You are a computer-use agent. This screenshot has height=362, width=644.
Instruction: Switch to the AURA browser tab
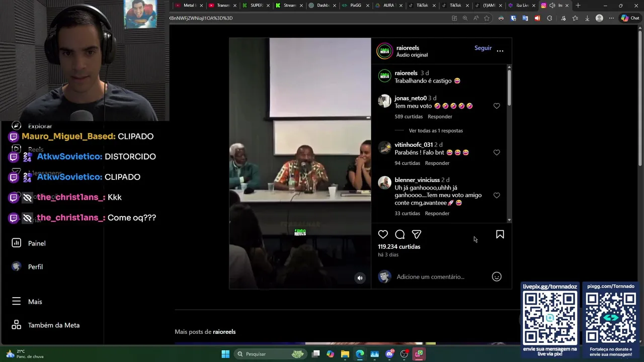click(388, 6)
